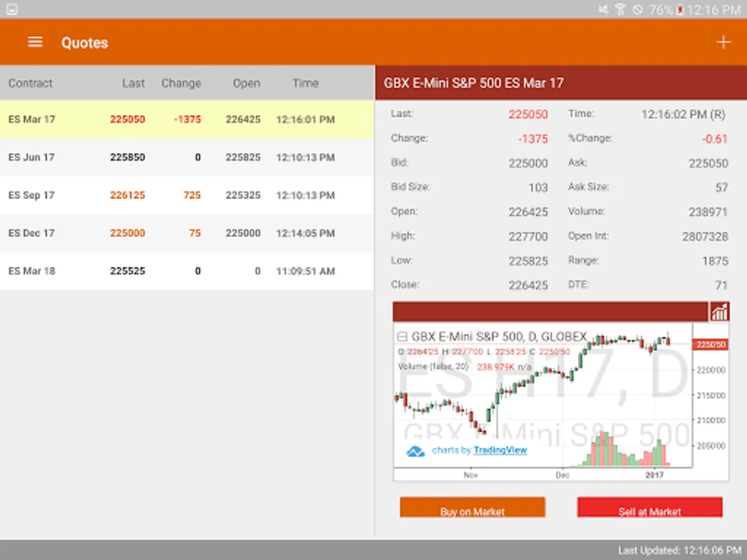Add a new quote with plus icon

pyautogui.click(x=723, y=42)
